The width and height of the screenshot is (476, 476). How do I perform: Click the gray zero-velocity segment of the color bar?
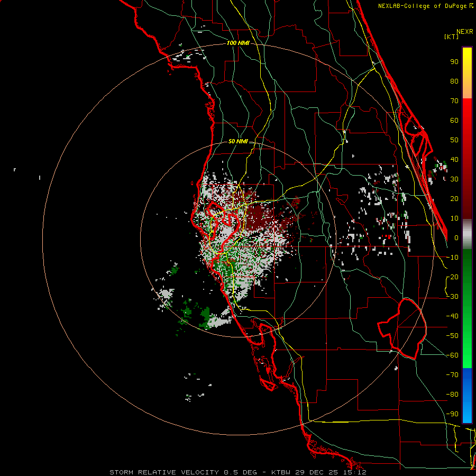click(x=467, y=234)
